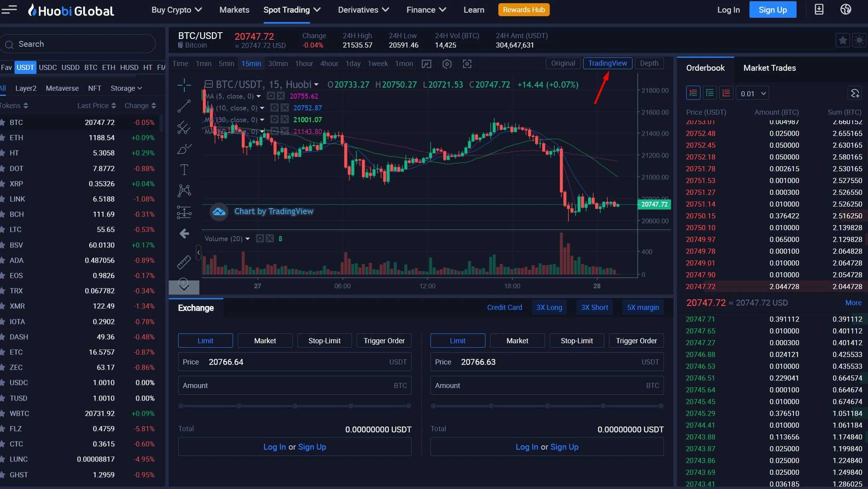Select Trigger Order type in buy panel

pyautogui.click(x=384, y=341)
